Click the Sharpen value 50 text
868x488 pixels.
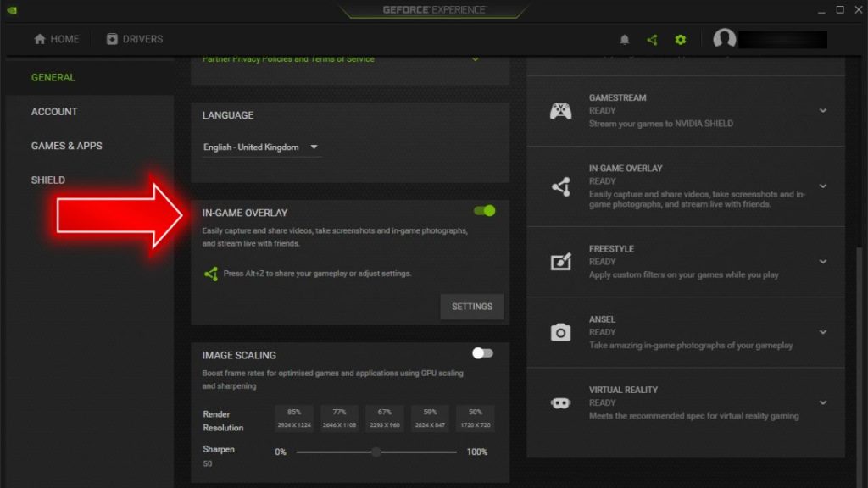[207, 463]
